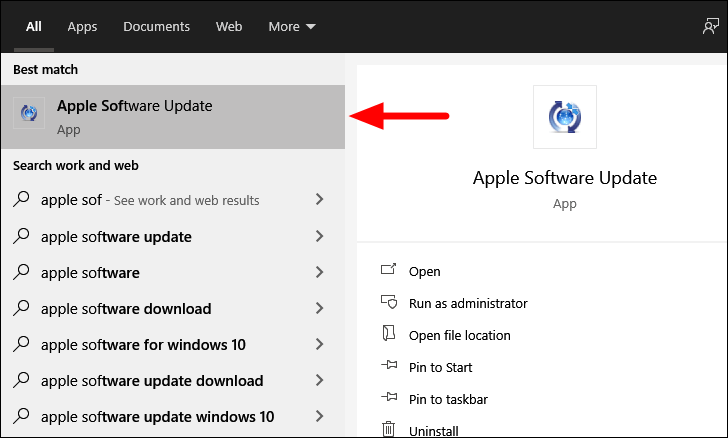
Task: Select 'apple software update windows 10' suggestion
Action: click(157, 417)
